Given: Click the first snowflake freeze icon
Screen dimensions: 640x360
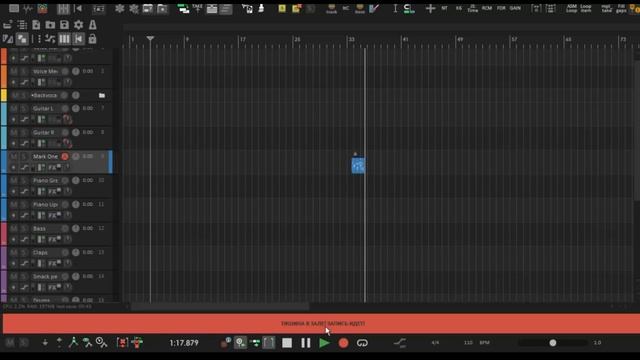Looking at the screenshot, I should click(119, 9).
